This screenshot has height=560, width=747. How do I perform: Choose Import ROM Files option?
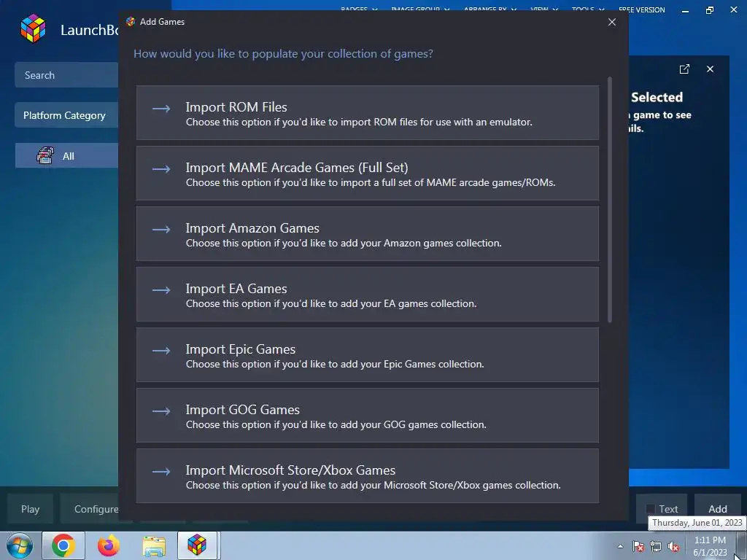point(368,113)
